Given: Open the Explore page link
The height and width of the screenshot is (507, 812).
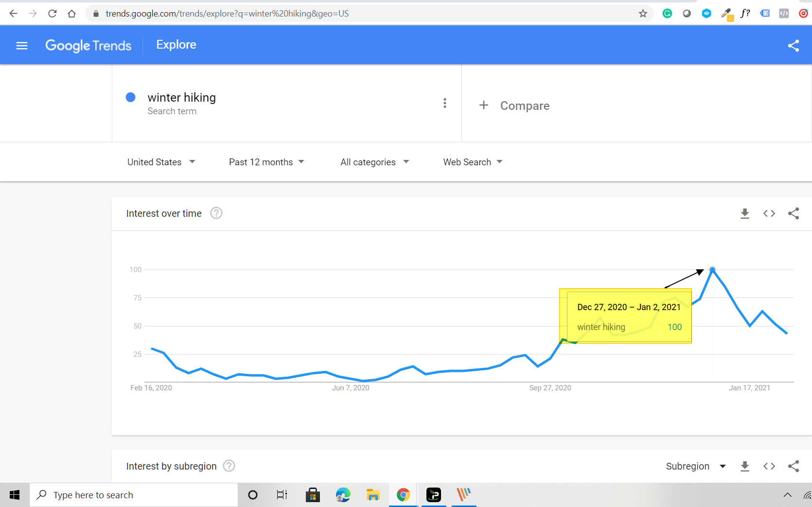Looking at the screenshot, I should point(176,45).
